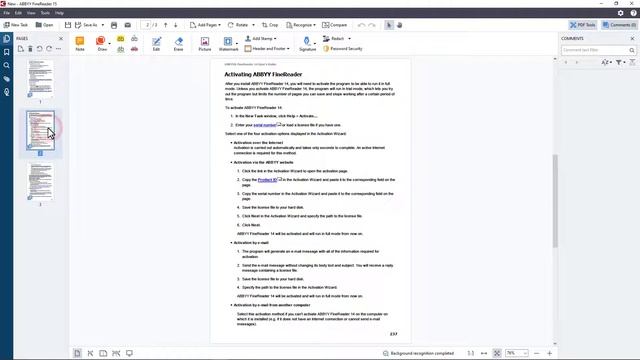The width and height of the screenshot is (640, 360).
Task: Open the Add Stamp dropdown
Action: pos(260,38)
